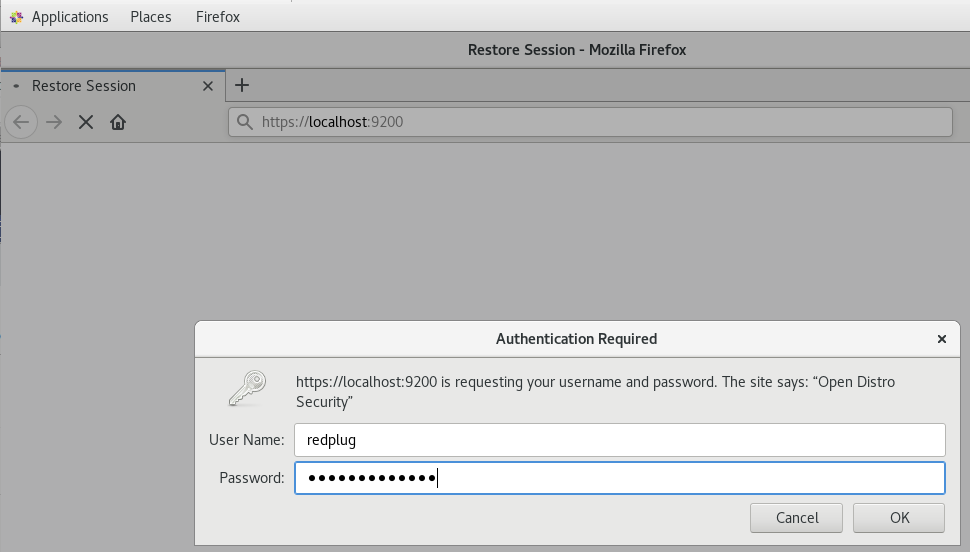Click the key icon in the dialog
This screenshot has width=970, height=552.
click(x=247, y=389)
